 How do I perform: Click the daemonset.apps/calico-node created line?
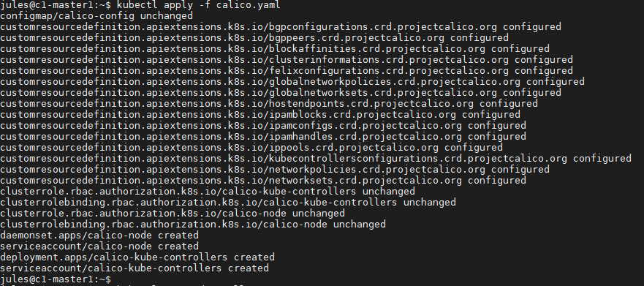[x=99, y=236]
